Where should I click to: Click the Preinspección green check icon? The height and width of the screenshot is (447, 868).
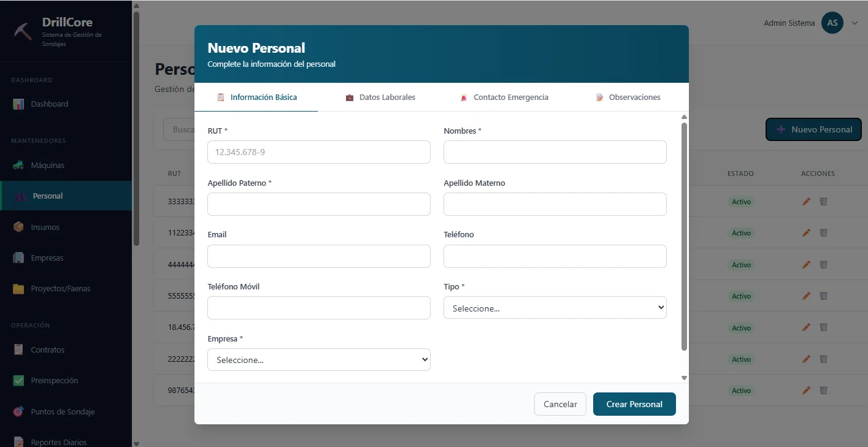(x=18, y=381)
